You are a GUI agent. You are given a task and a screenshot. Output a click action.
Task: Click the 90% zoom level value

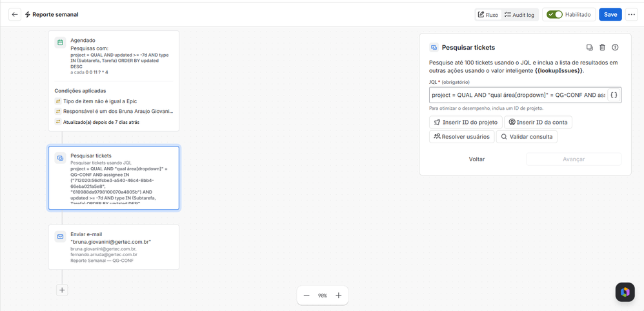pos(323,296)
